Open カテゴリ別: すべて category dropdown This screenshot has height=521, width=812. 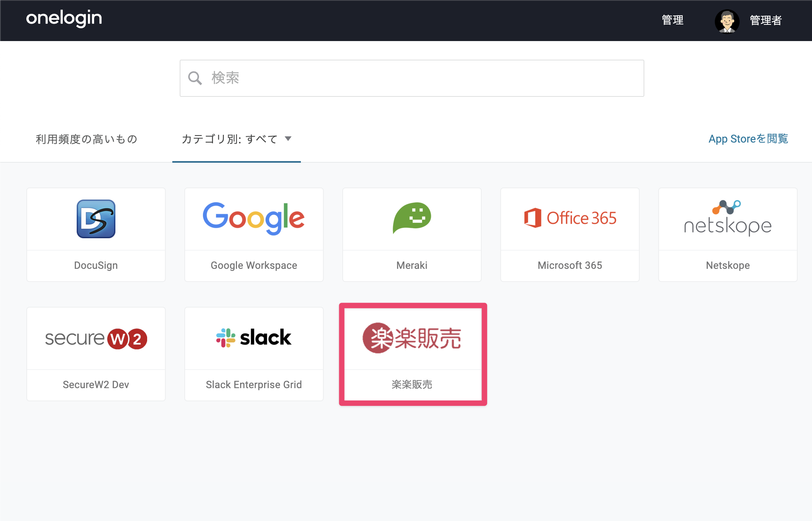tap(237, 139)
